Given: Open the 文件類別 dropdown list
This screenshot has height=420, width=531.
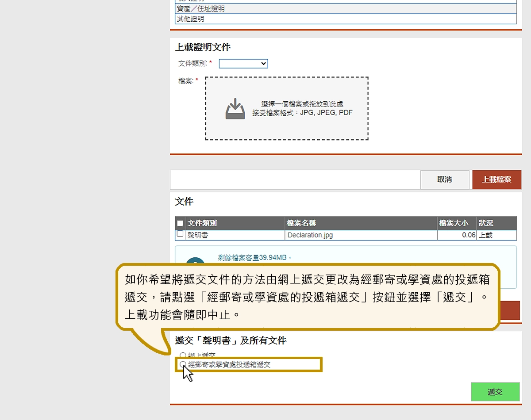Looking at the screenshot, I should (243, 64).
